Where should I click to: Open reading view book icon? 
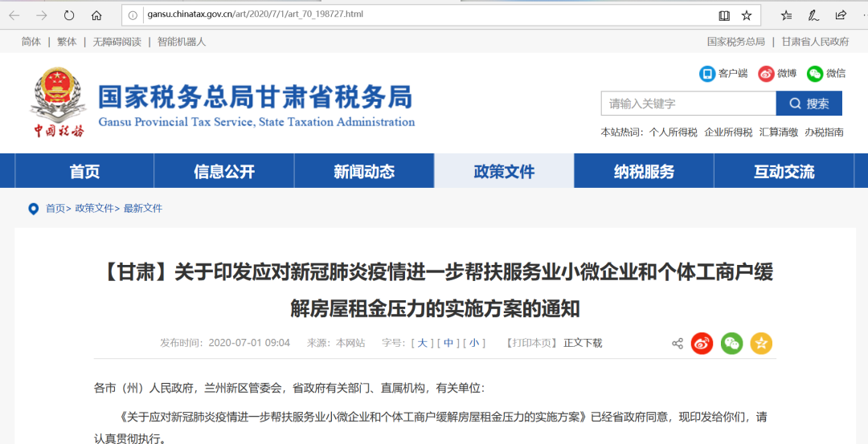coord(724,15)
